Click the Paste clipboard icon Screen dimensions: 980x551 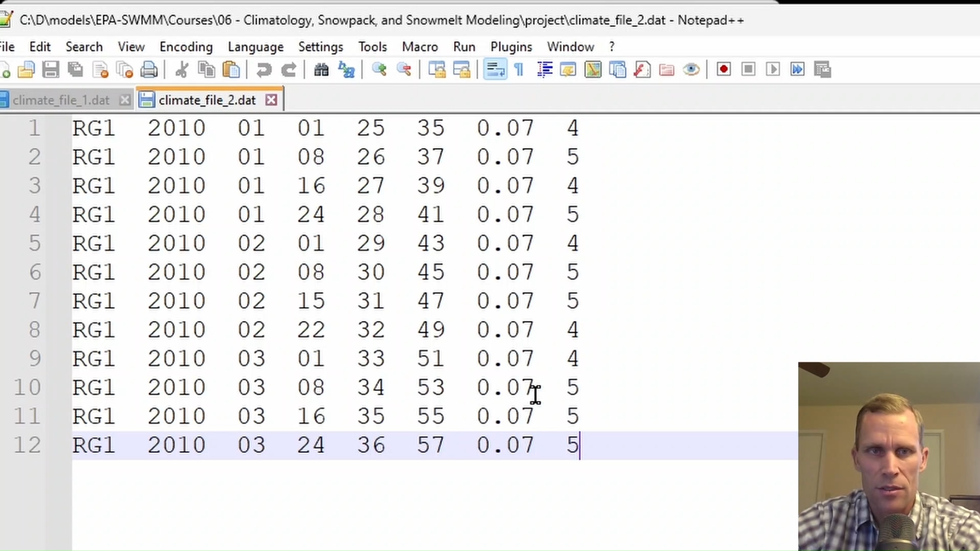[x=231, y=70]
